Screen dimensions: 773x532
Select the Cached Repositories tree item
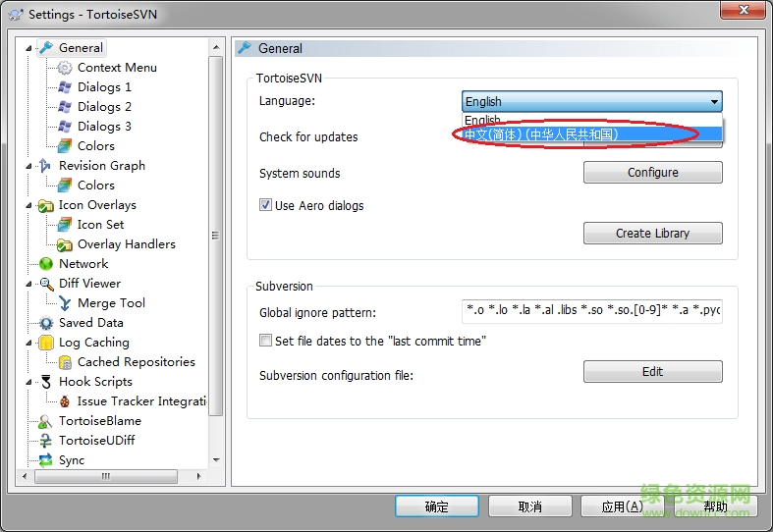click(x=137, y=362)
